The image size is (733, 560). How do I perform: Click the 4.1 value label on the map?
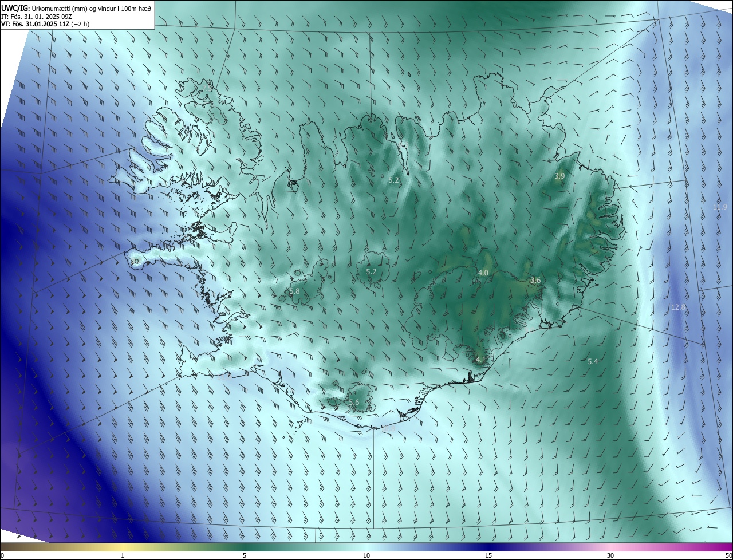[480, 360]
